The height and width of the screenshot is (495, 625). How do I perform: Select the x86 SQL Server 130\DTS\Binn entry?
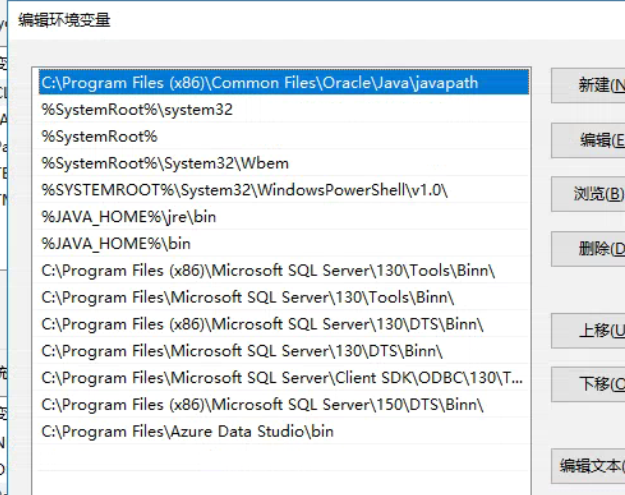point(262,324)
